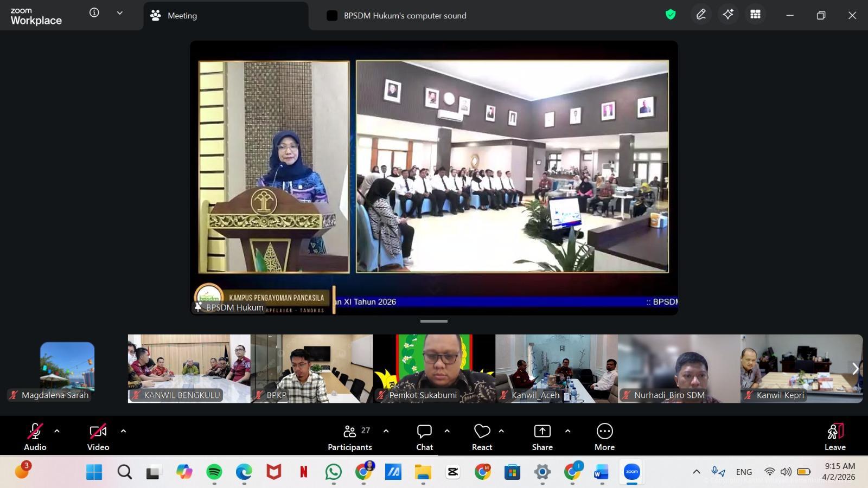
Task: Turn on camera with Video button
Action: [98, 437]
